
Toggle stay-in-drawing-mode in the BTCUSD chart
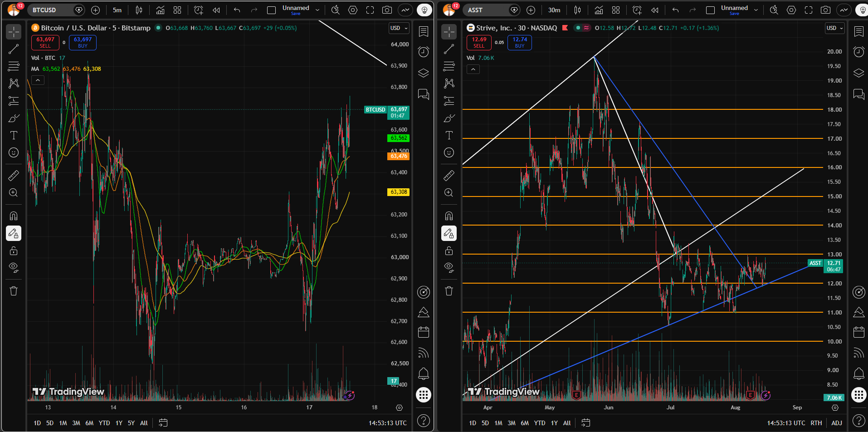14,233
